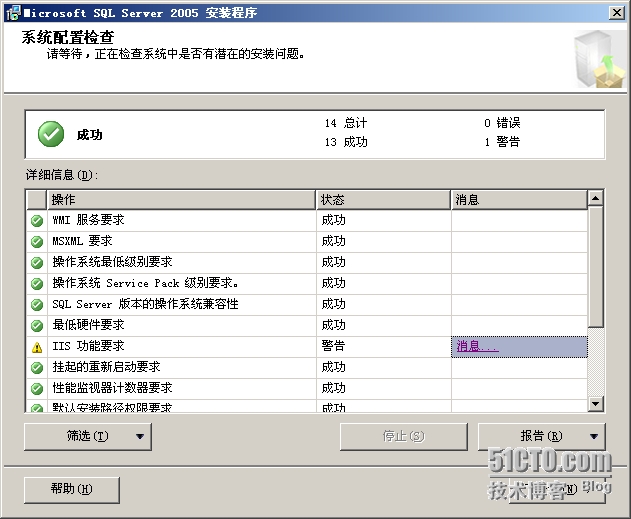The height and width of the screenshot is (519, 631).
Task: Open the 筛选(T) filter dropdown button
Action: (x=88, y=437)
